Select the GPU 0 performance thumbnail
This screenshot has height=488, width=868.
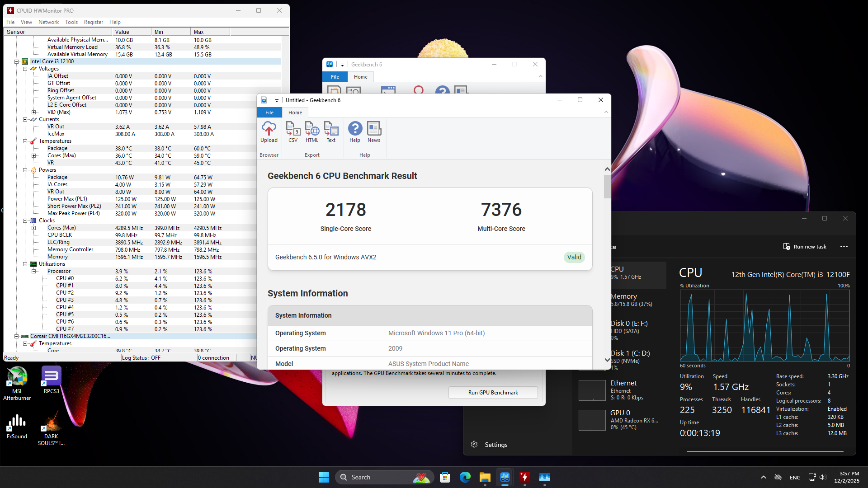(x=592, y=420)
